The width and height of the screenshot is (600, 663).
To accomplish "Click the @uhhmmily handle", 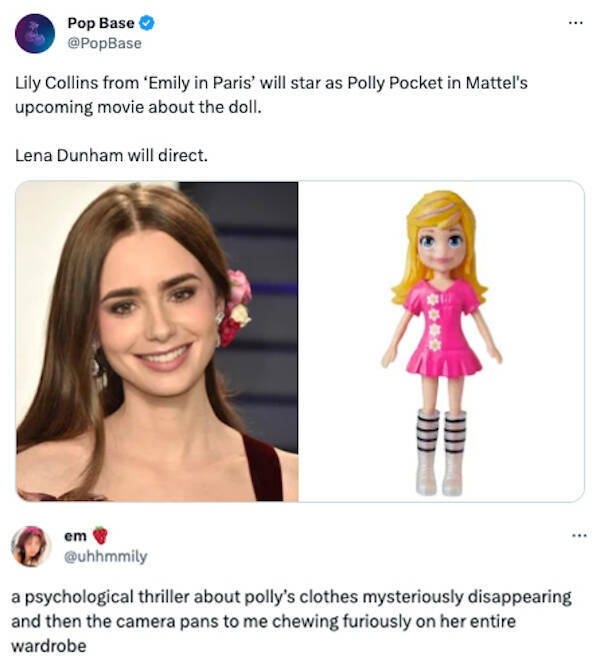I will point(105,555).
